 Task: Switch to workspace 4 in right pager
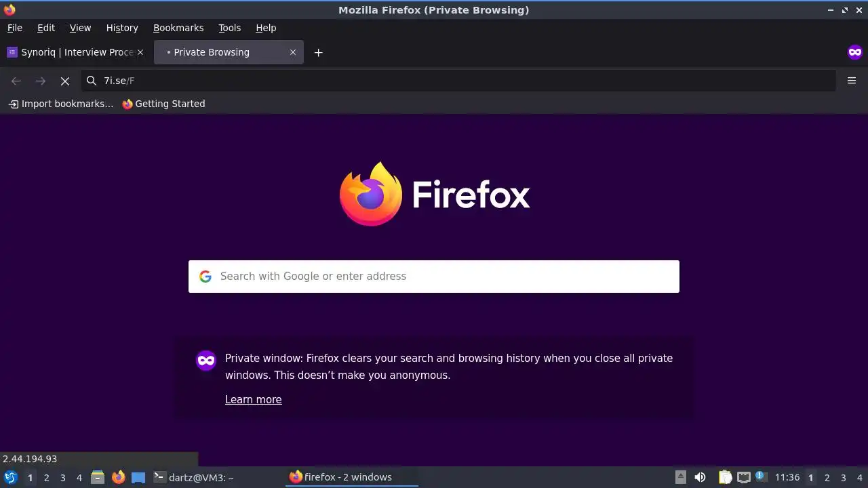859,478
